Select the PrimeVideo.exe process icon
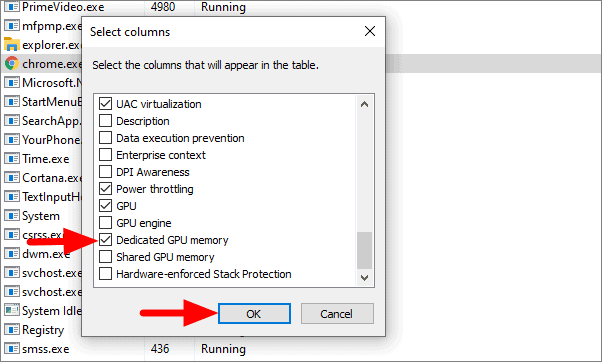Viewport: 602px width, 362px height. point(12,7)
